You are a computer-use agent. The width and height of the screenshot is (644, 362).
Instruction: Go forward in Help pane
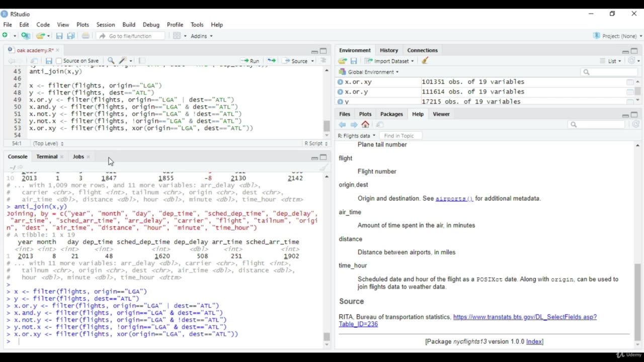click(354, 125)
